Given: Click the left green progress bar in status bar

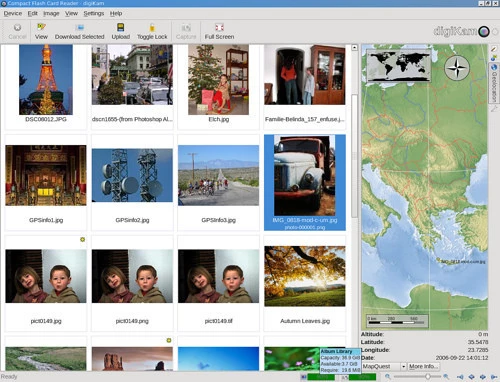Looking at the screenshot, I should 321,377.
